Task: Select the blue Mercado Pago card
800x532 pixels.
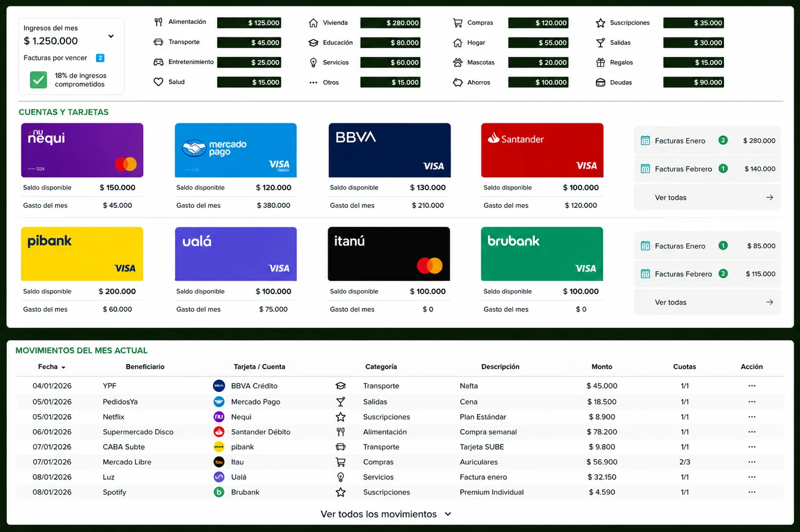Action: pyautogui.click(x=236, y=150)
